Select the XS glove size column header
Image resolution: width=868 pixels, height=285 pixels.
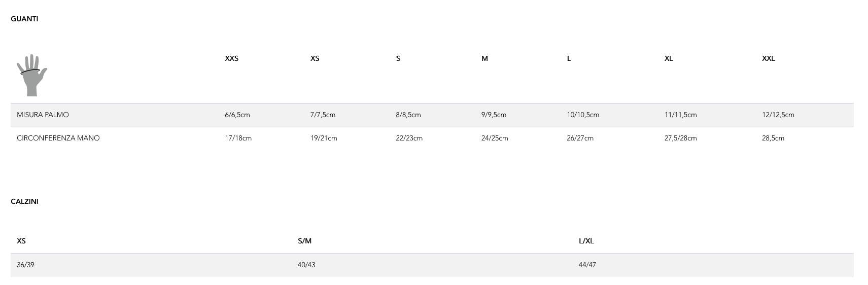(315, 58)
